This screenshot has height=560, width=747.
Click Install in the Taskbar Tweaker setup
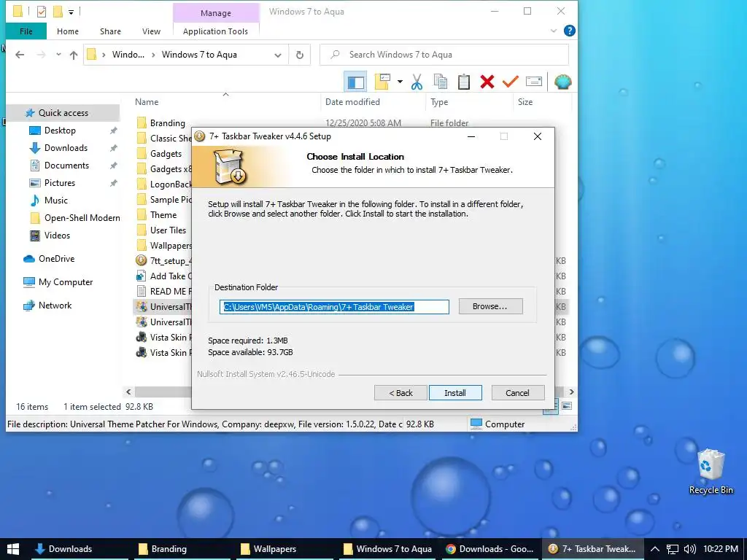(455, 393)
